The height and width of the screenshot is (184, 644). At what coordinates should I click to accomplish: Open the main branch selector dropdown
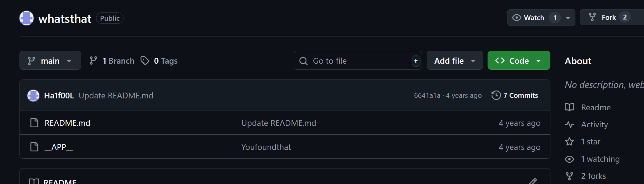tap(50, 61)
